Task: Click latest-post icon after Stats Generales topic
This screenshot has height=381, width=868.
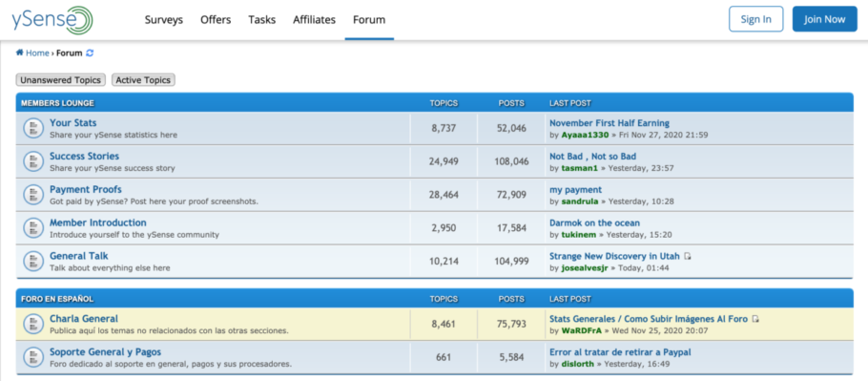Action: (756, 319)
